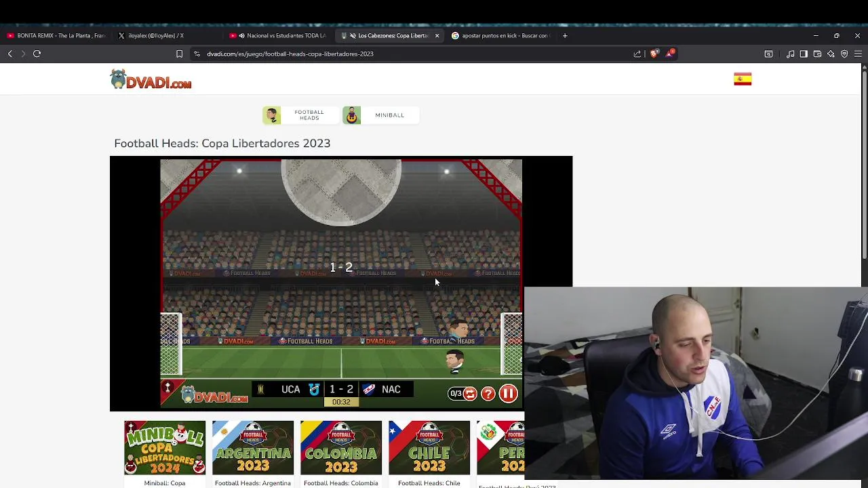This screenshot has width=868, height=488.
Task: Go forward in browser history
Action: (x=23, y=54)
